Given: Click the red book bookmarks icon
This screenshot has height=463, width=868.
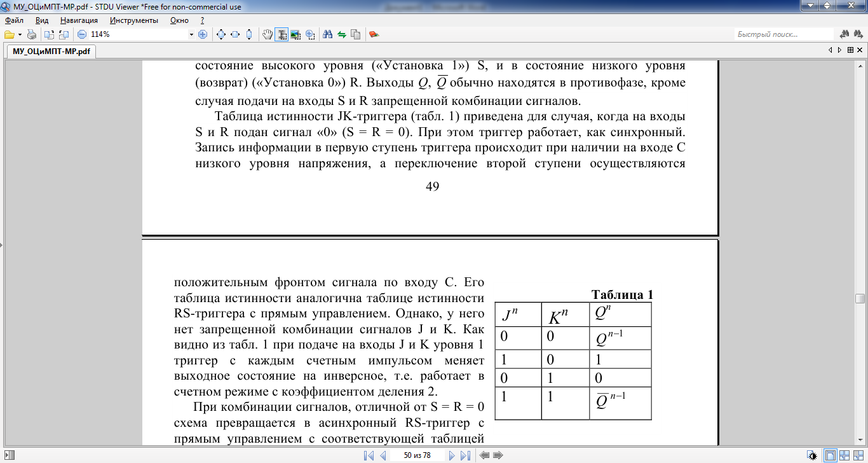Looking at the screenshot, I should (374, 34).
